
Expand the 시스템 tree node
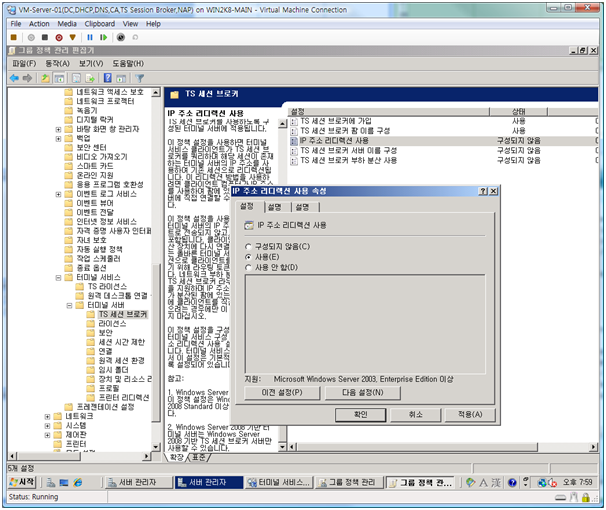(47, 426)
